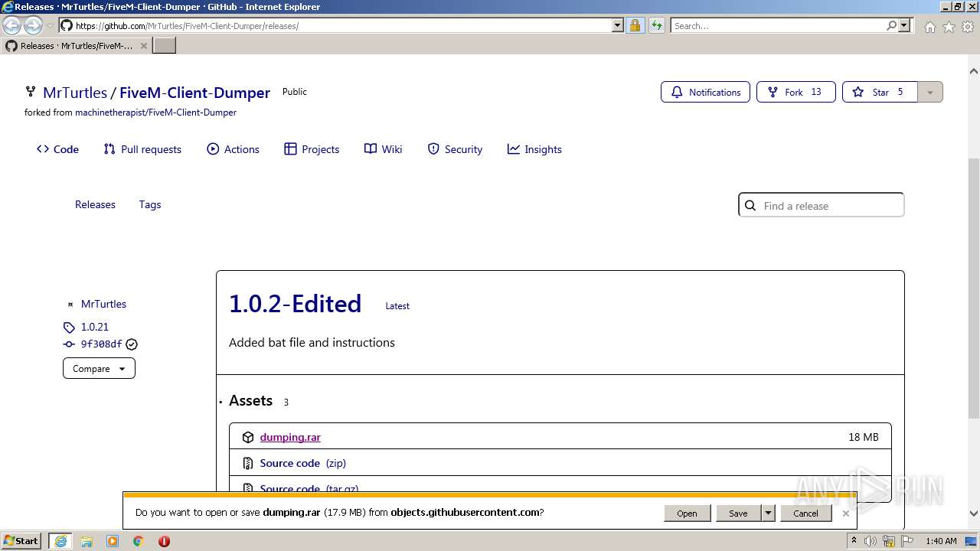The height and width of the screenshot is (551, 980).
Task: Expand the search provider dropdown arrow
Action: point(904,26)
